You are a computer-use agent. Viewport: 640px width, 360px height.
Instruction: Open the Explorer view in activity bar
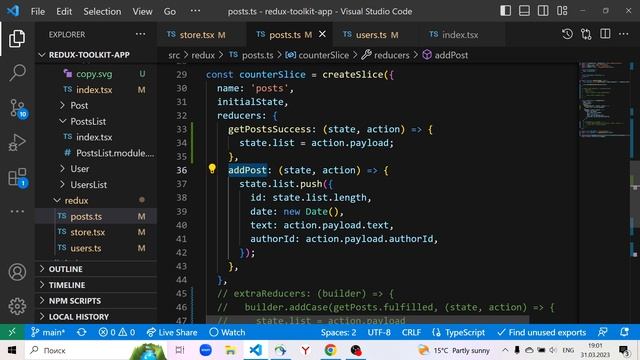click(x=17, y=39)
